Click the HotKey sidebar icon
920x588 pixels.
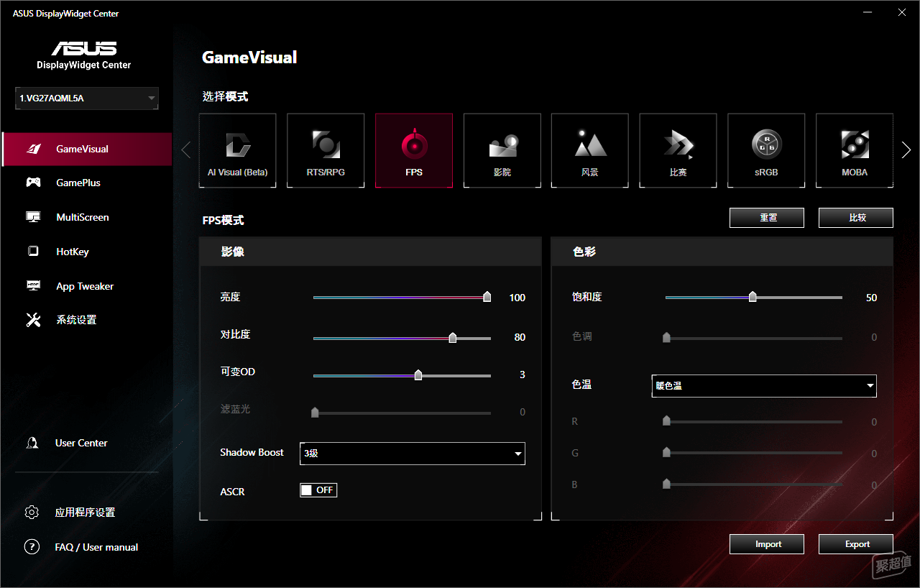(33, 252)
